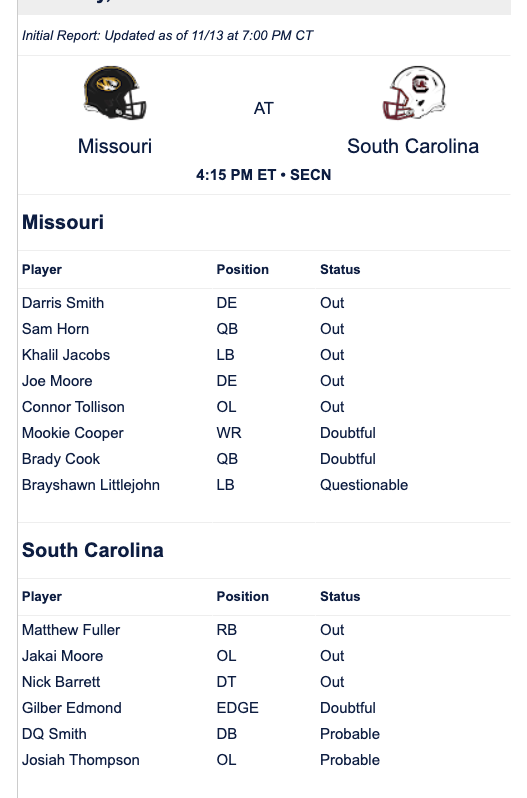Viewport: 527px width, 798px height.
Task: Click the South Carolina section heading
Action: [93, 550]
